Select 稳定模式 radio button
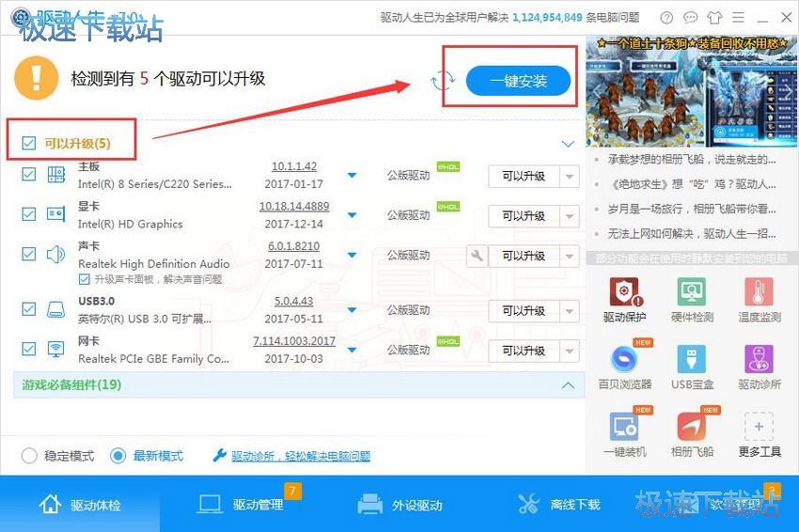Screen dimensions: 799x532 click(29, 456)
